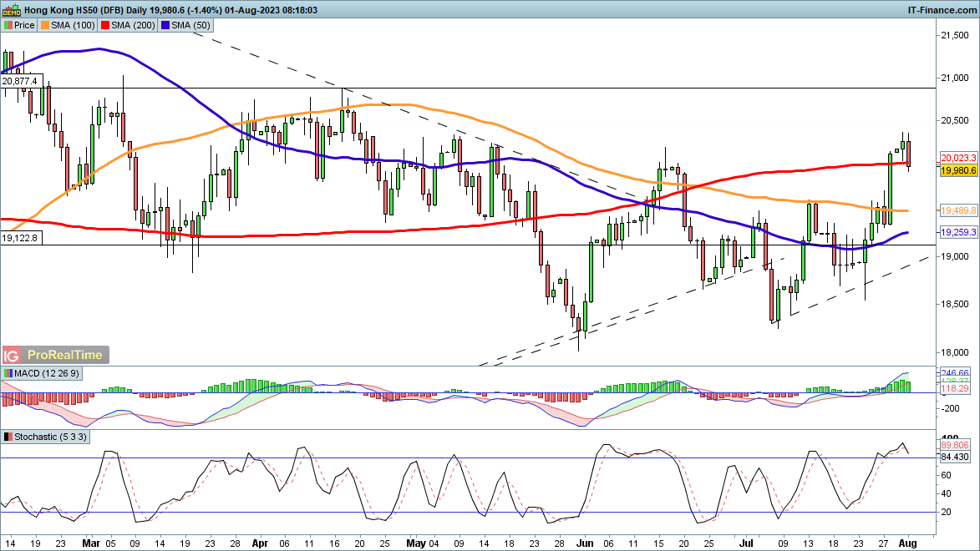Screen dimensions: 980x551
Task: Click the 20,877.4 horizontal line label
Action: click(x=20, y=81)
